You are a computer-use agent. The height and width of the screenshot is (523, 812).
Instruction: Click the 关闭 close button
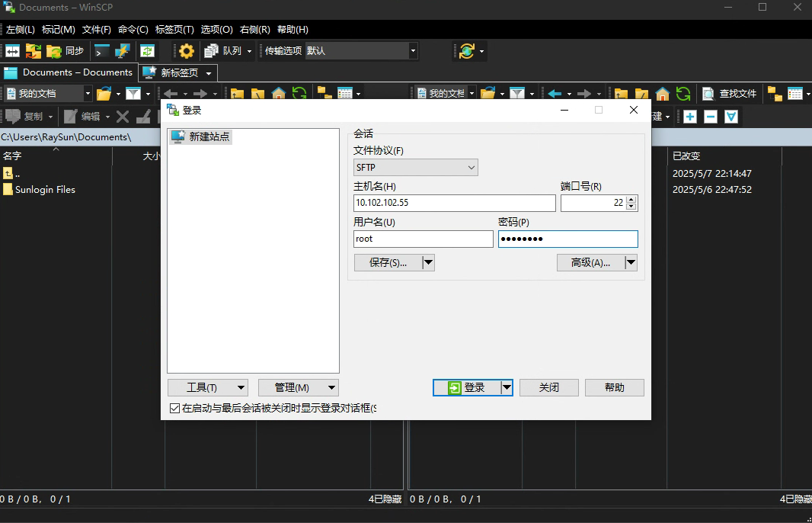(549, 388)
